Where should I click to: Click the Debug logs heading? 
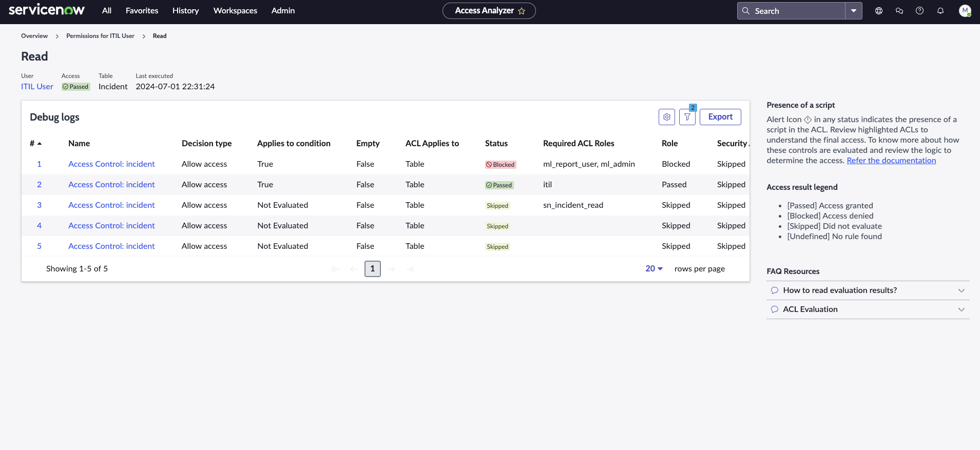[54, 118]
